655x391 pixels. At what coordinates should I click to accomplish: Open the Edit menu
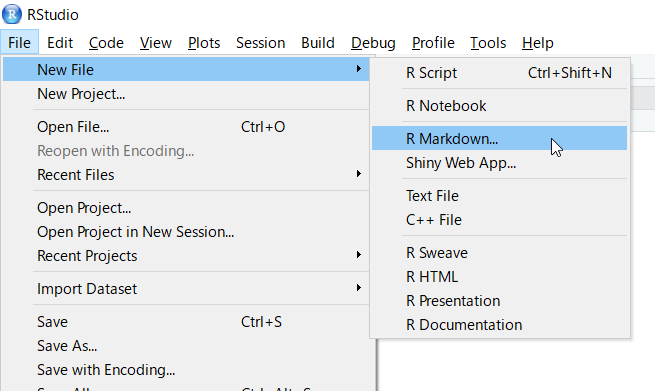[60, 43]
